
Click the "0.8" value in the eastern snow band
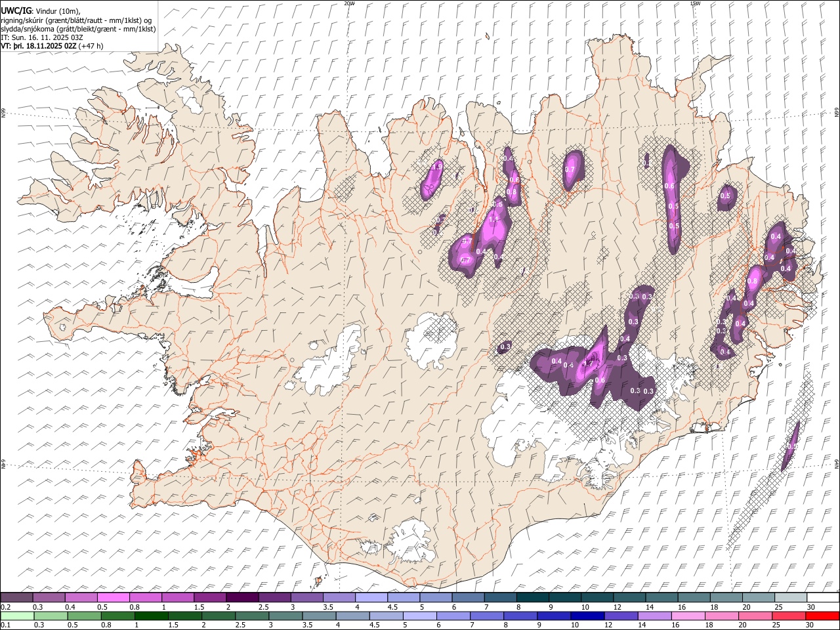[752, 281]
